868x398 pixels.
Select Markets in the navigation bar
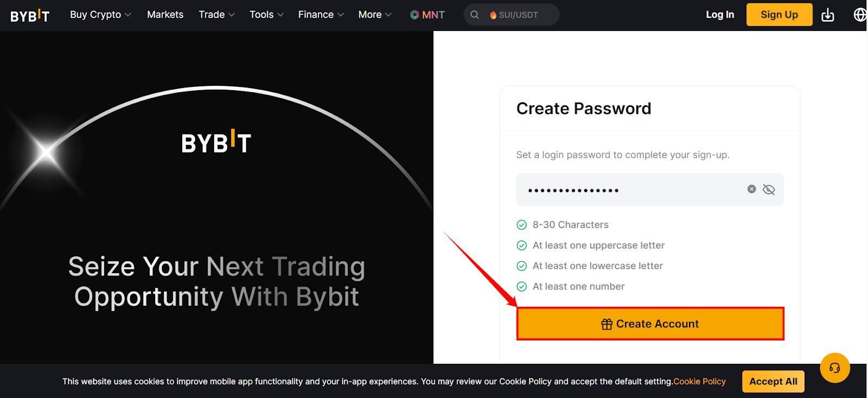[165, 15]
